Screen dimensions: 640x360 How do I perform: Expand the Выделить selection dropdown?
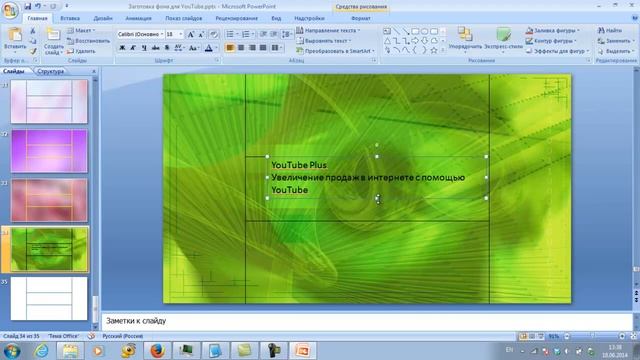616,51
